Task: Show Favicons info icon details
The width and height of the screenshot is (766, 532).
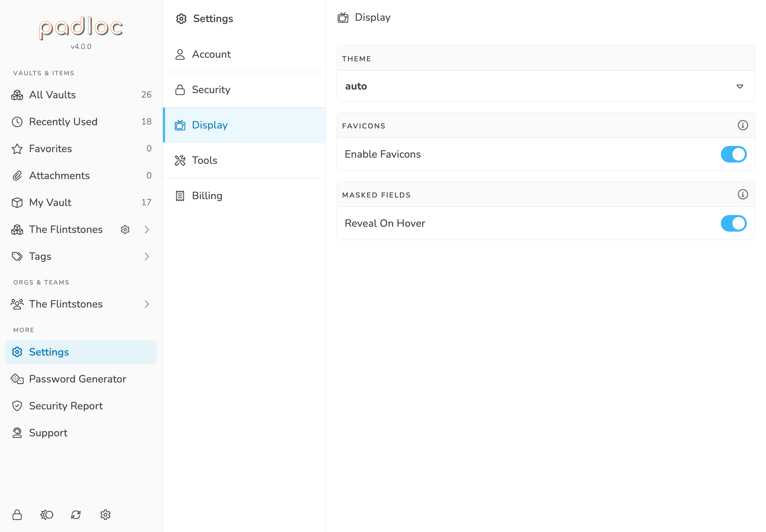Action: pos(742,125)
